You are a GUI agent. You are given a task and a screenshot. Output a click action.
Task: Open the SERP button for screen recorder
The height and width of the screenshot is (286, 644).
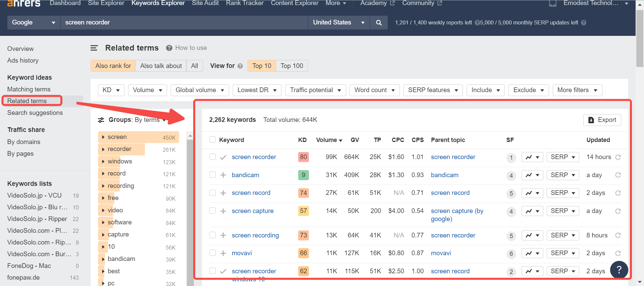coord(563,157)
